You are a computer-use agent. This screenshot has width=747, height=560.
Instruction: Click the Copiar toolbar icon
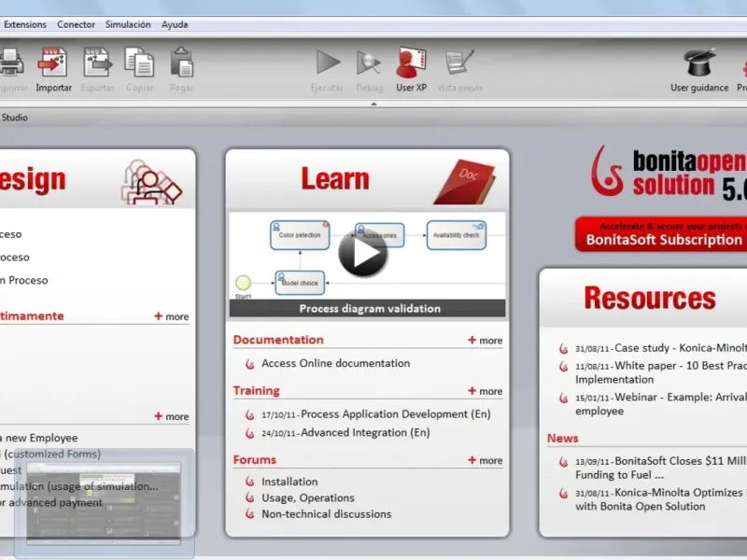(139, 62)
